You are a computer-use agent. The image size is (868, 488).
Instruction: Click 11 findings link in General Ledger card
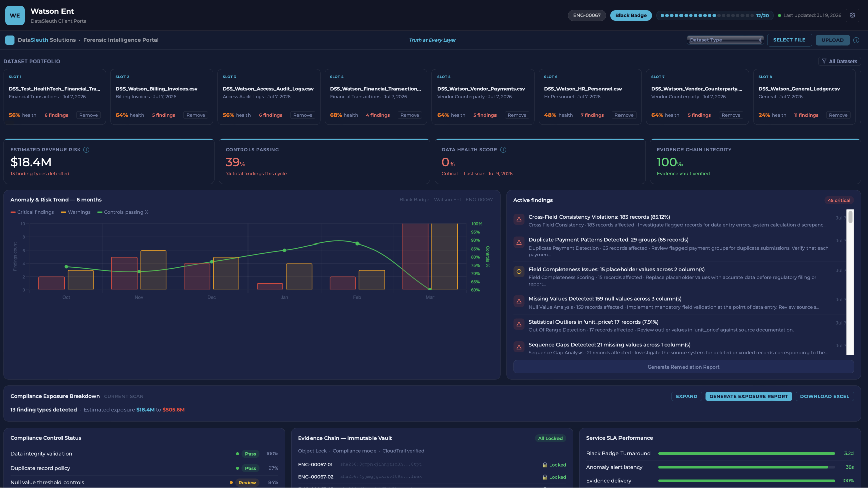coord(806,115)
